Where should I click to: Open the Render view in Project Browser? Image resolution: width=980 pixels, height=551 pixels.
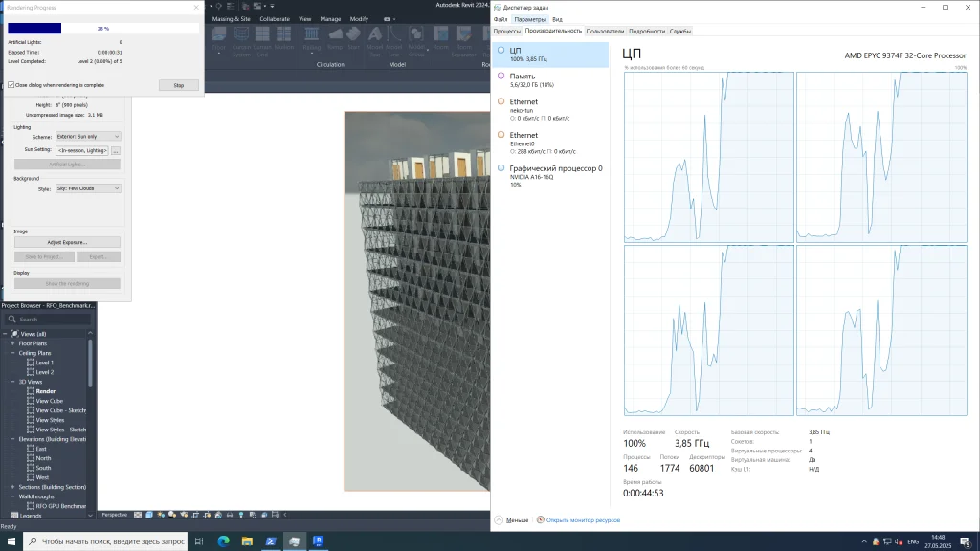point(46,391)
